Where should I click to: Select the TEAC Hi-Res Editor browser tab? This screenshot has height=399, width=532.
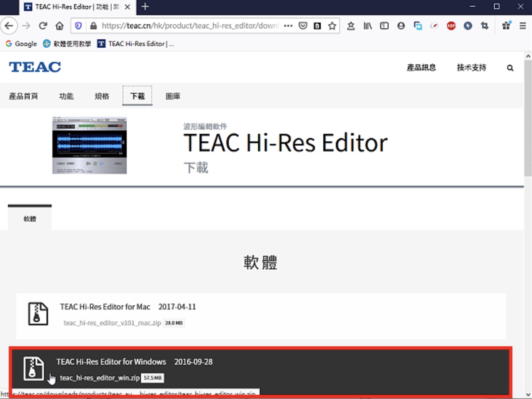(77, 7)
